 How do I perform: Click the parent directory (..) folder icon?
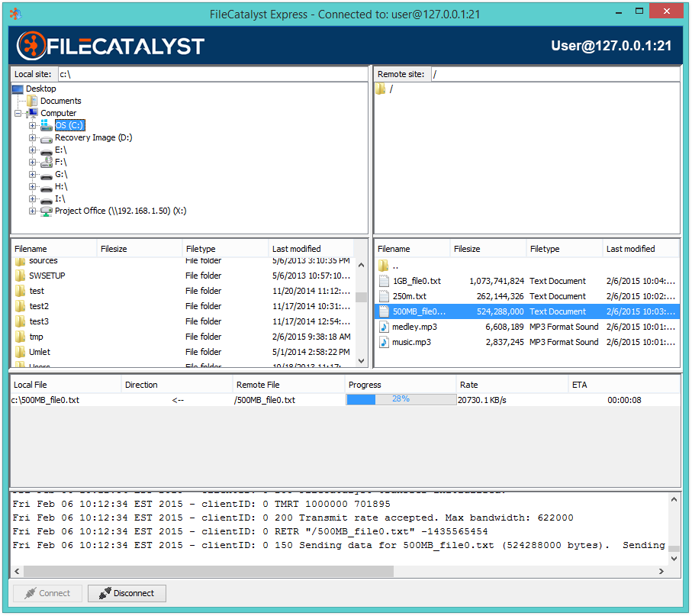[384, 266]
